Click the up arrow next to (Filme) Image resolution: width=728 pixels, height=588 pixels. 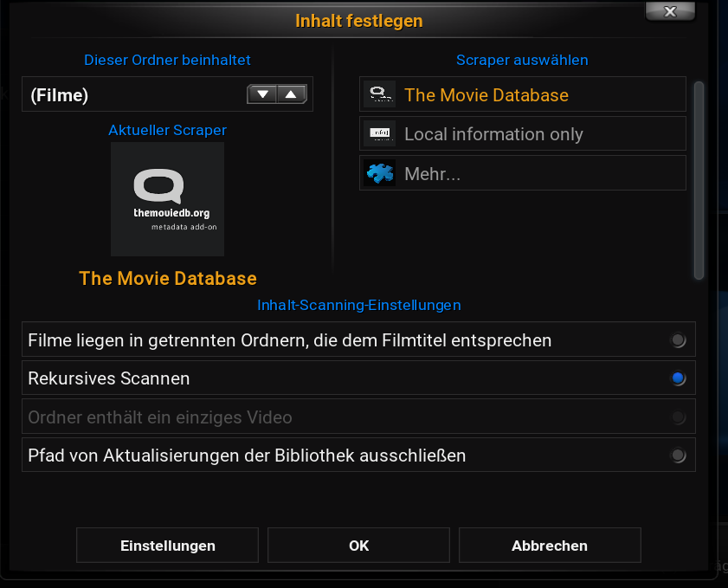click(292, 94)
